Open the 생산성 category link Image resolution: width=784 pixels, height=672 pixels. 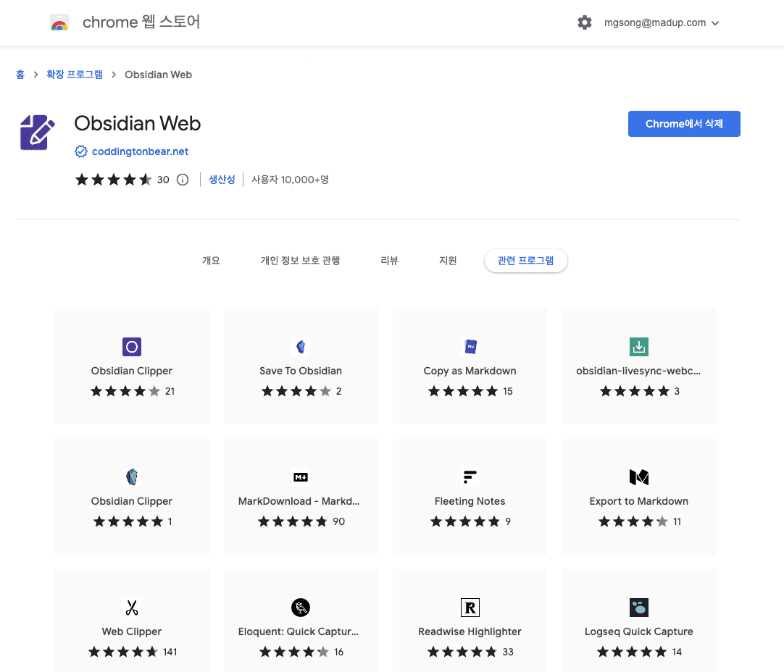click(222, 180)
